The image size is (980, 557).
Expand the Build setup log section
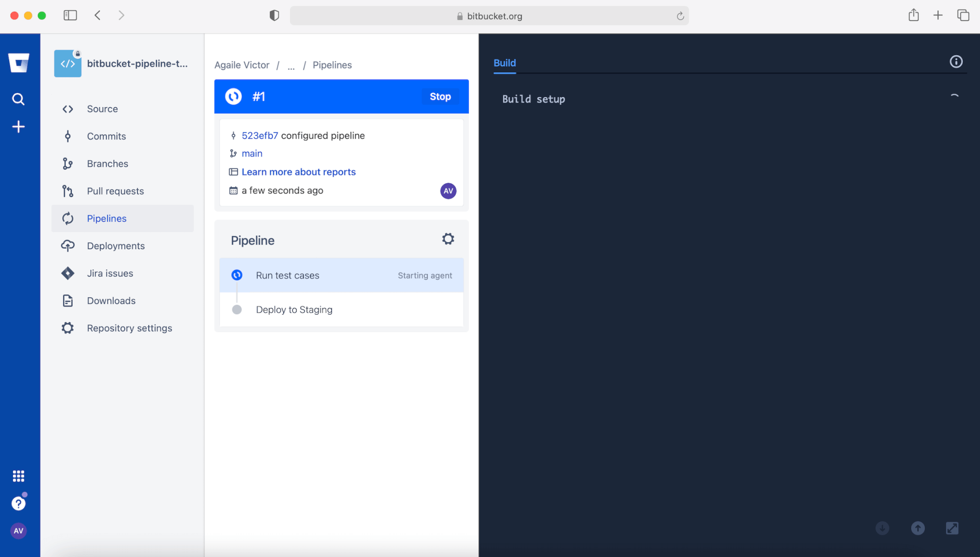534,99
